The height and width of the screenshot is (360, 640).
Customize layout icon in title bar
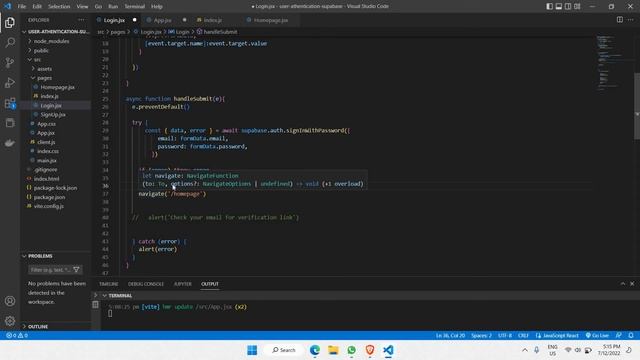(x=577, y=6)
